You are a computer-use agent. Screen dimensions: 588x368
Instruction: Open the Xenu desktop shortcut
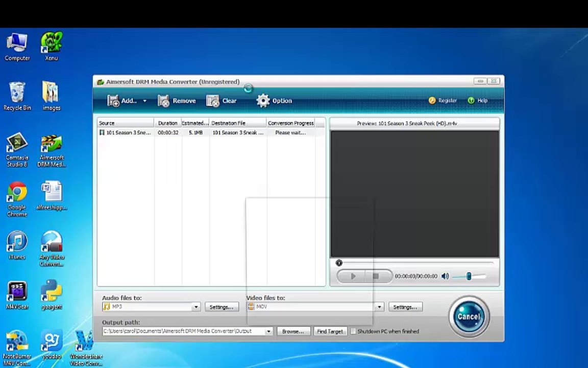(x=52, y=47)
